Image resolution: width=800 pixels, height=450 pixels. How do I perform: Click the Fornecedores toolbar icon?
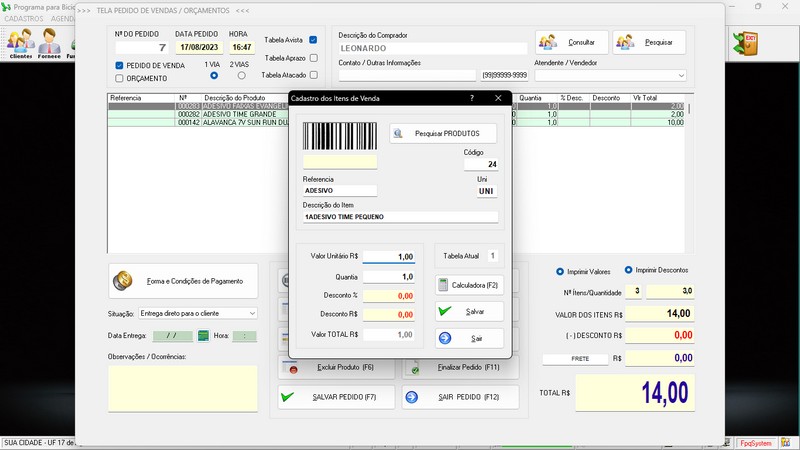[x=50, y=43]
